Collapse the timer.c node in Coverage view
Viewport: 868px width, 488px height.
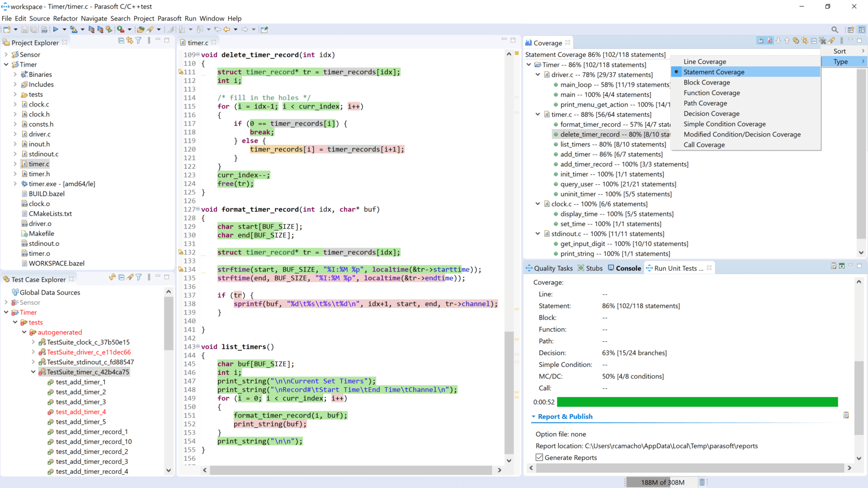(x=538, y=114)
